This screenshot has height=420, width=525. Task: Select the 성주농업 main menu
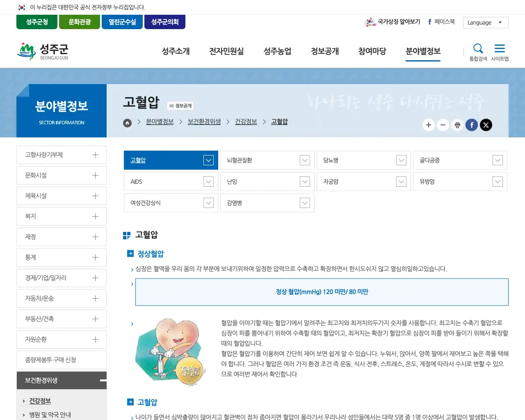click(277, 51)
